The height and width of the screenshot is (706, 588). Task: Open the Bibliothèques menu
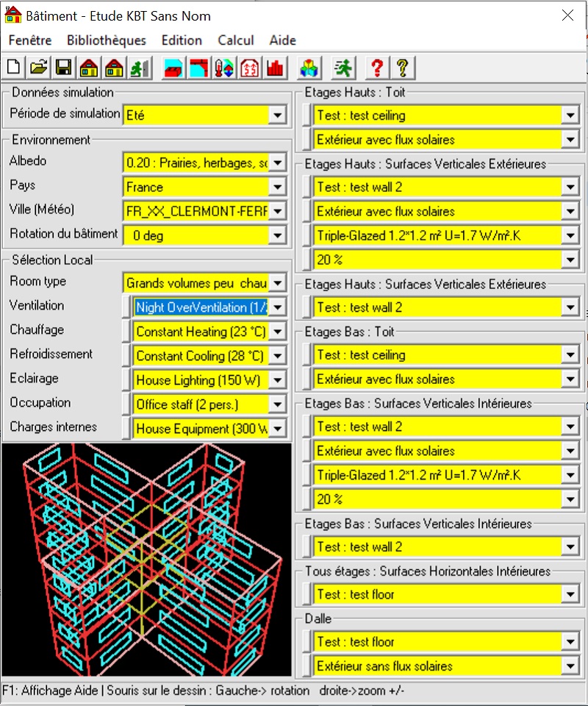point(107,40)
